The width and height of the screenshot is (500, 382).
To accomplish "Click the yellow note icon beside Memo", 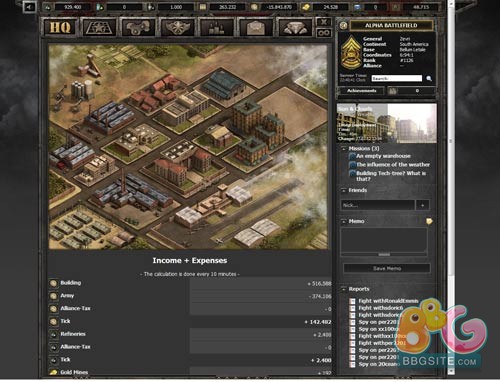I will 429,221.
